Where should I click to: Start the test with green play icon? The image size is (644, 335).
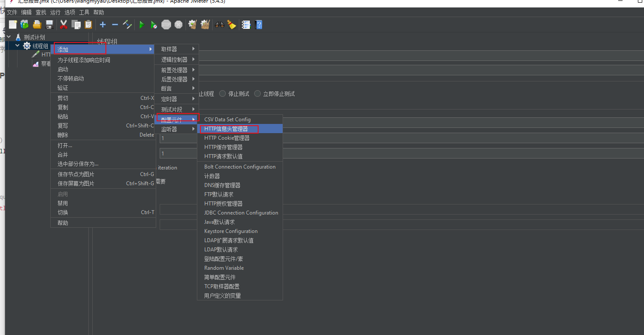(141, 25)
